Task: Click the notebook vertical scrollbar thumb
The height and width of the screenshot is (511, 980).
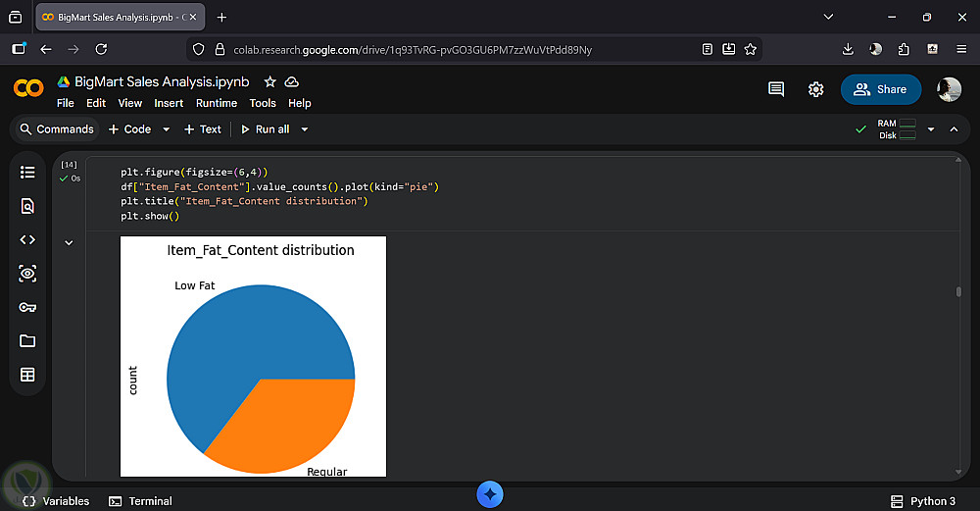Action: tap(958, 291)
